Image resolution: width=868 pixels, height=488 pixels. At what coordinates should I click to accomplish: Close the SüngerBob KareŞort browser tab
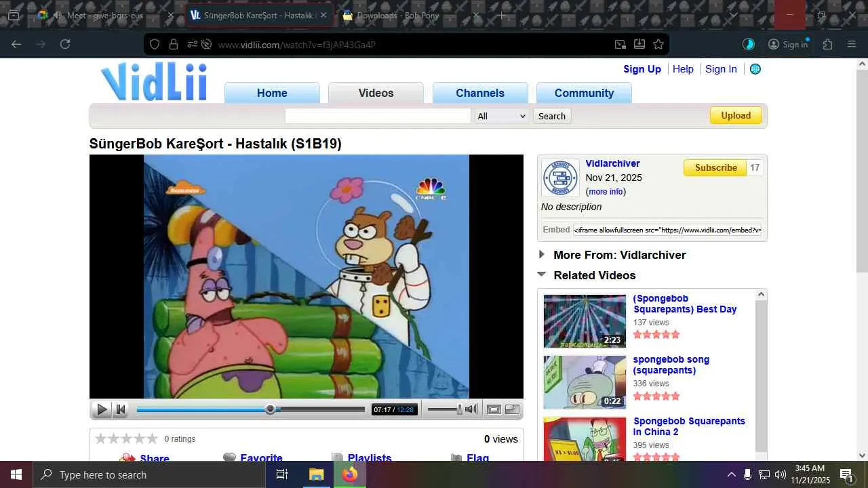pyautogui.click(x=323, y=15)
